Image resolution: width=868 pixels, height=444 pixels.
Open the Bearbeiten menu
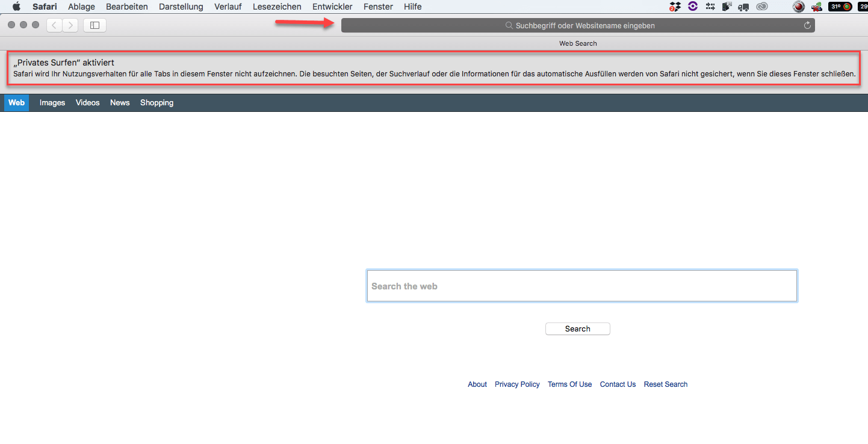(x=127, y=7)
